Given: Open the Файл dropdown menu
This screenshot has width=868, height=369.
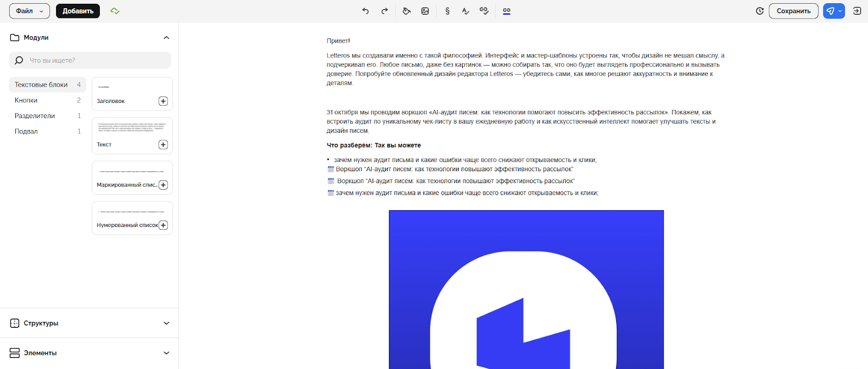Looking at the screenshot, I should [29, 11].
